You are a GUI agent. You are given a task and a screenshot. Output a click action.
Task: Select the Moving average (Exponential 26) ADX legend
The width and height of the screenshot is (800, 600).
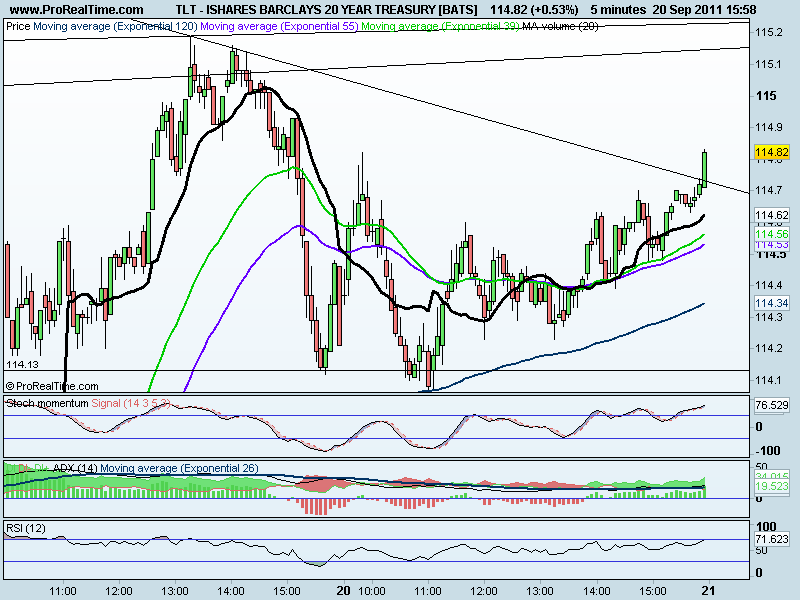click(179, 468)
